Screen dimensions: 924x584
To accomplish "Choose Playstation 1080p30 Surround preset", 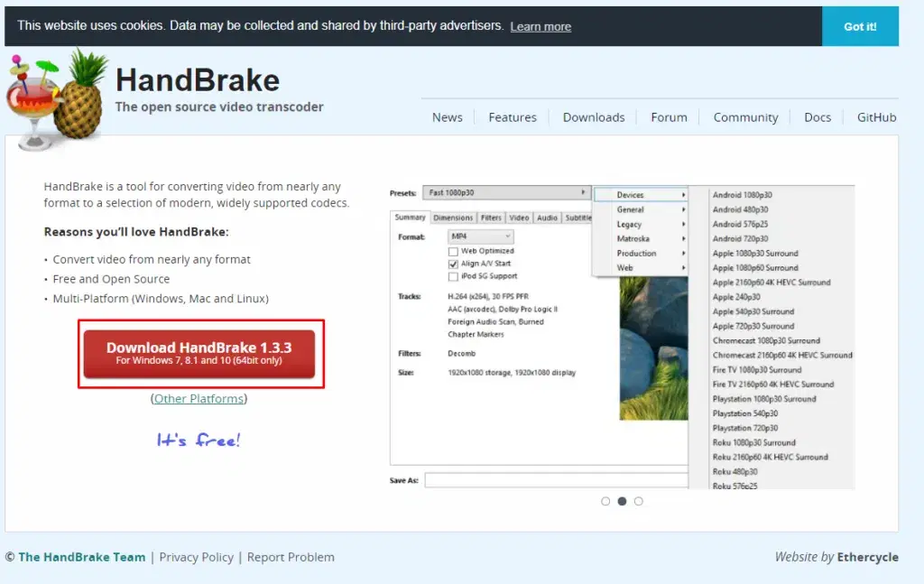I will pos(764,399).
